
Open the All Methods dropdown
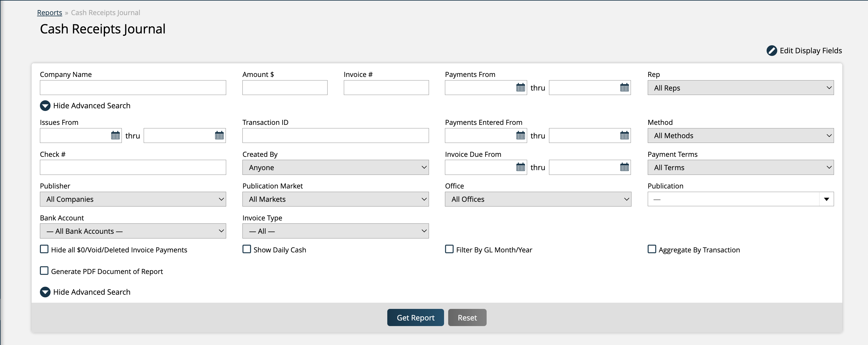pos(740,136)
